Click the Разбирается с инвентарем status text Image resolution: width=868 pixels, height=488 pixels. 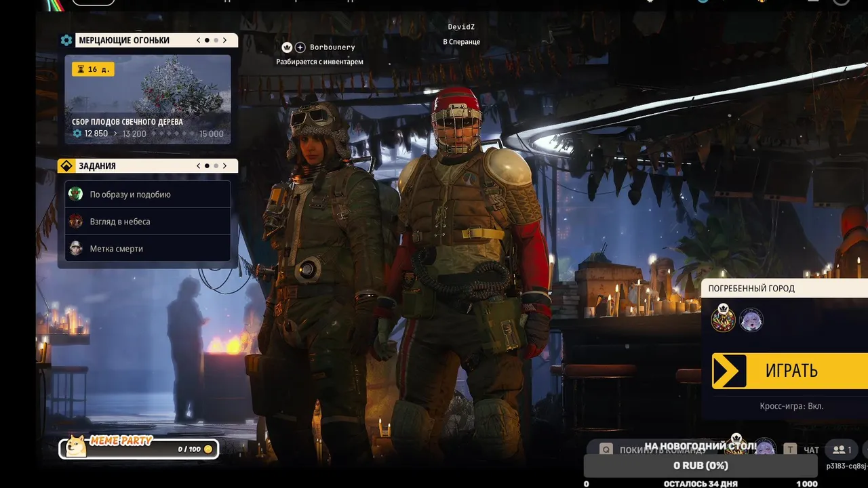319,62
